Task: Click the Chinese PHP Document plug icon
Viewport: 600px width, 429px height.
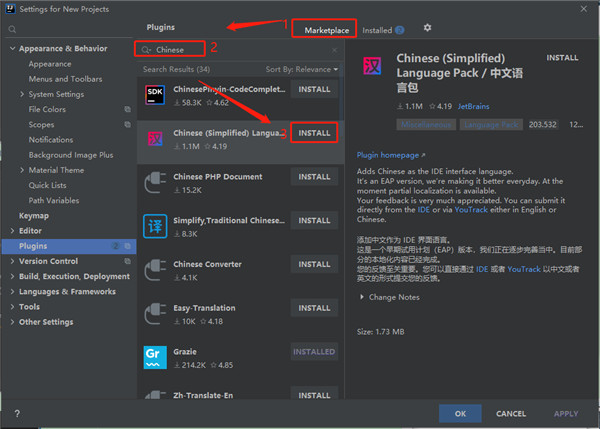Action: [155, 183]
